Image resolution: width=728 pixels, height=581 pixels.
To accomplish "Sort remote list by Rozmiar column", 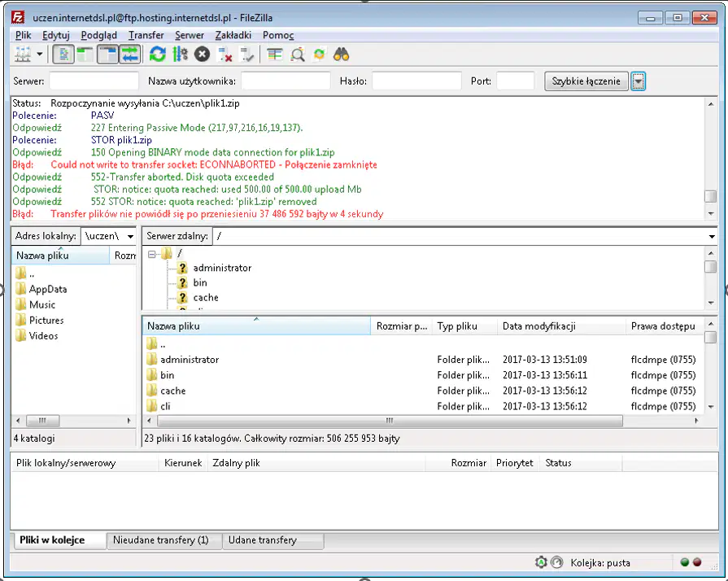I will (402, 326).
